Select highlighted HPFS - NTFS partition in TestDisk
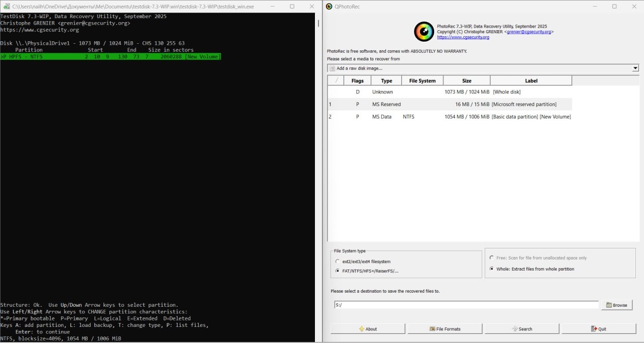This screenshot has height=343, width=644. (x=111, y=57)
